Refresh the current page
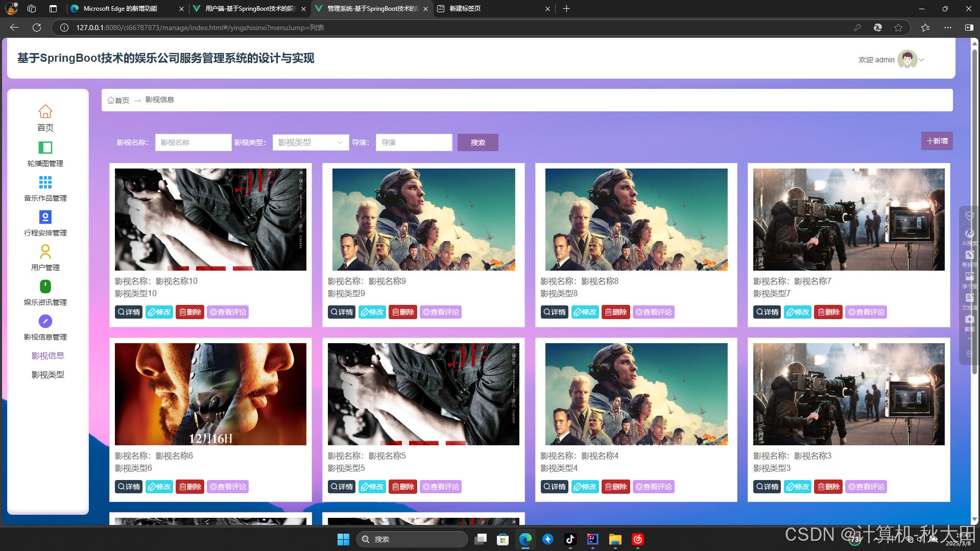 (37, 28)
